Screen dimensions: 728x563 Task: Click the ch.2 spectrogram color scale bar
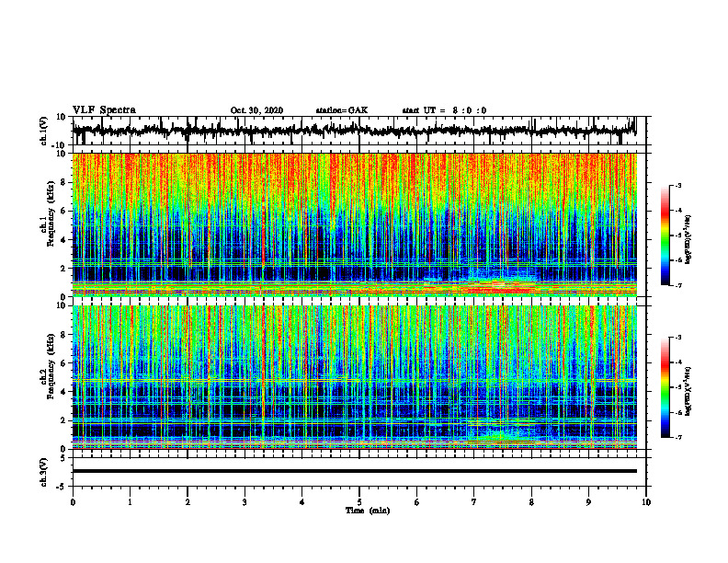coord(665,387)
